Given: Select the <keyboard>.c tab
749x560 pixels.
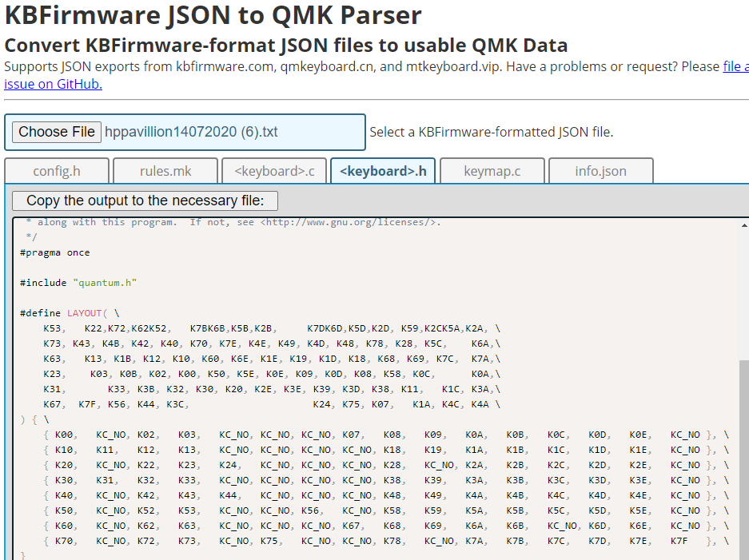Looking at the screenshot, I should pyautogui.click(x=274, y=171).
